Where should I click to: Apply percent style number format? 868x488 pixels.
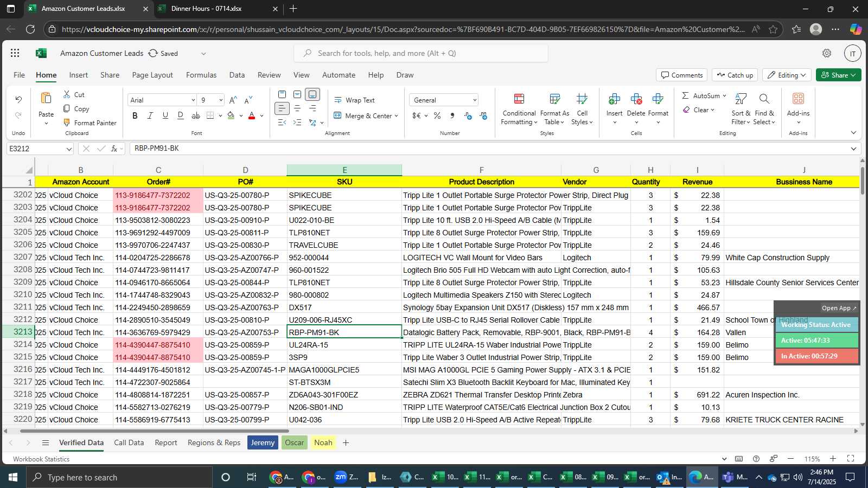(x=437, y=115)
